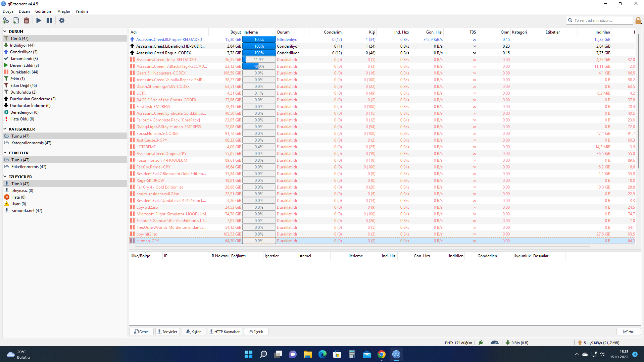The image size is (644, 362).
Task: Switch to the HTTP Kaynakları tab
Action: coord(225,332)
